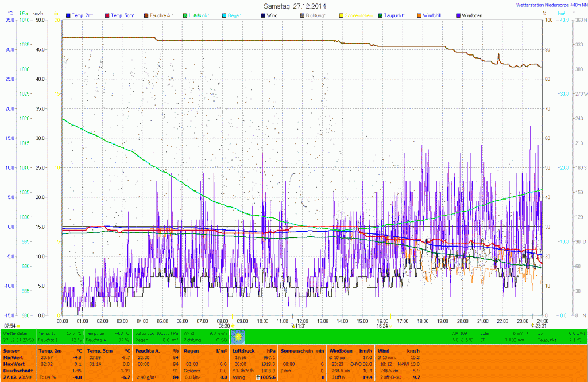Click the blue Temp. 2m legend square
This screenshot has height=382, width=588.
(x=68, y=15)
